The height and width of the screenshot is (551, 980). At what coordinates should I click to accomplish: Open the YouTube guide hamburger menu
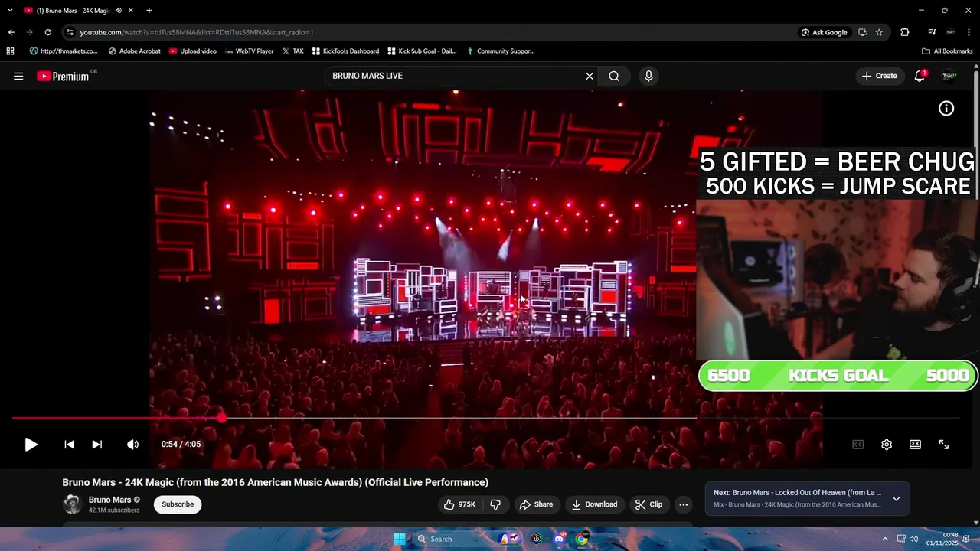coord(18,76)
